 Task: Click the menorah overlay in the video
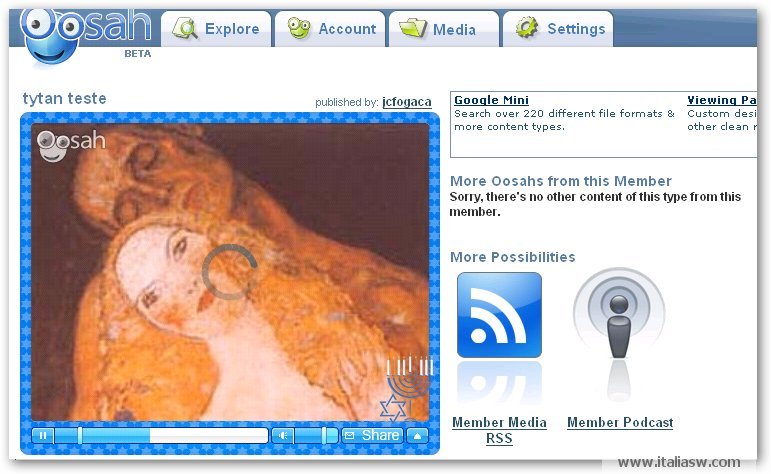pos(407,388)
